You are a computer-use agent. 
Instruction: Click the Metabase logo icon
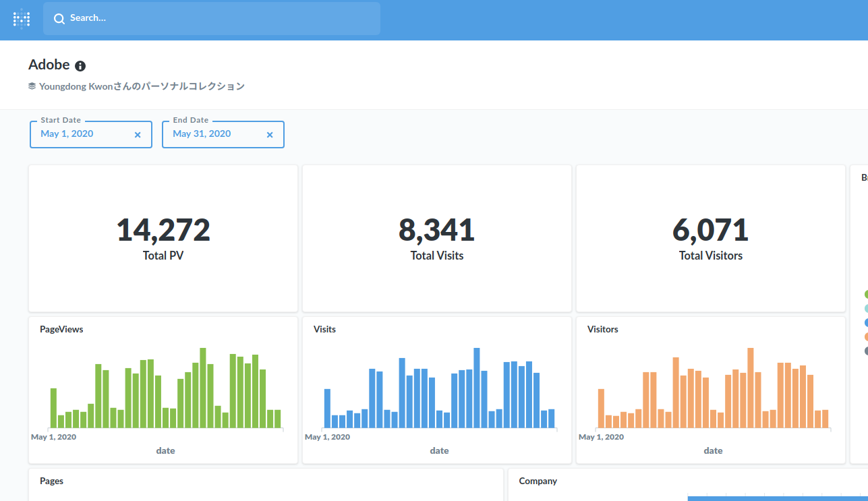(22, 19)
